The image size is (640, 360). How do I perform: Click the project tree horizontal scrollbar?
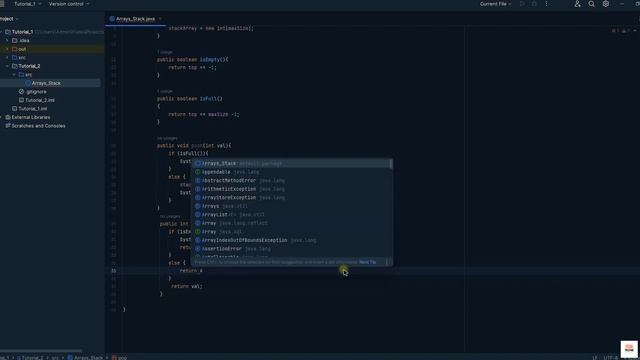(41, 351)
